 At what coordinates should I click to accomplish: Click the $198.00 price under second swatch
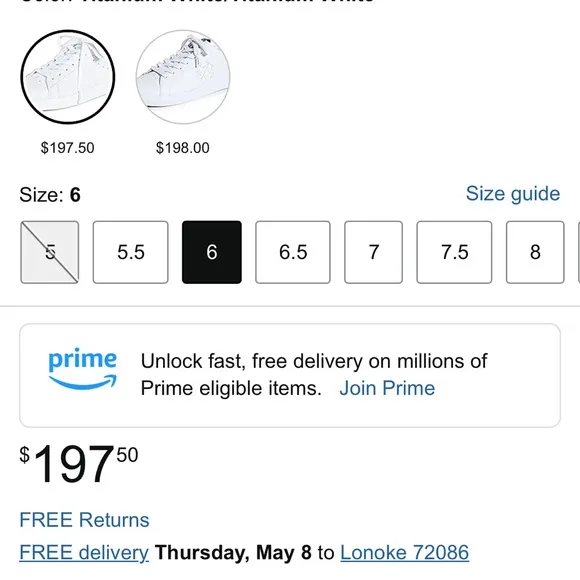click(x=183, y=148)
